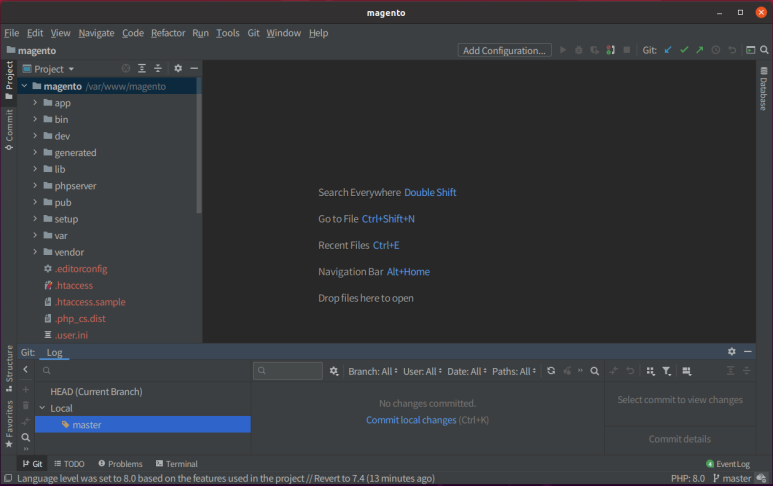
Task: Open the Problems tool window tab
Action: [x=120, y=464]
